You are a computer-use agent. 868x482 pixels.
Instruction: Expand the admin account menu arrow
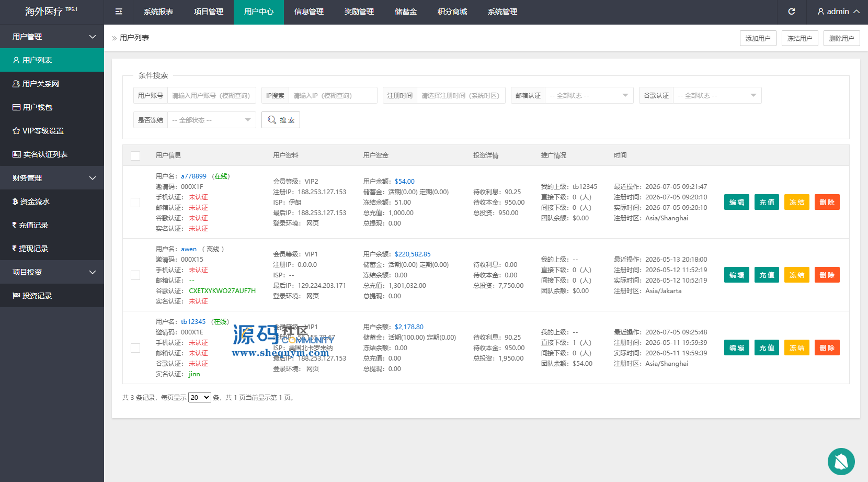click(856, 12)
